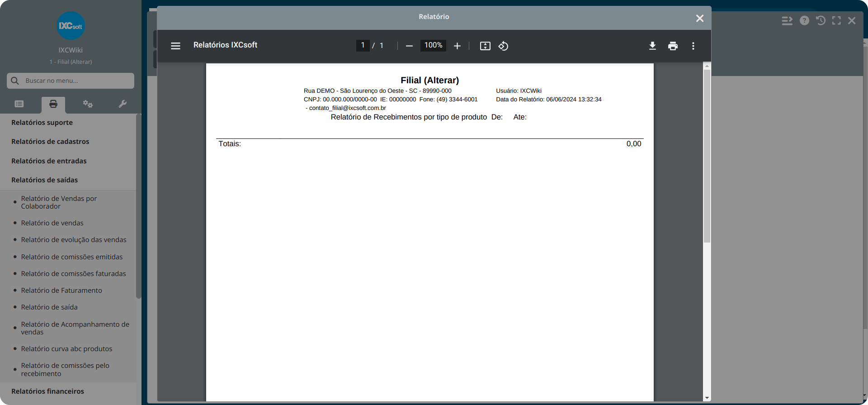This screenshot has height=405, width=868.
Task: Click the '1 - Filial (Alterar)' label
Action: [71, 62]
